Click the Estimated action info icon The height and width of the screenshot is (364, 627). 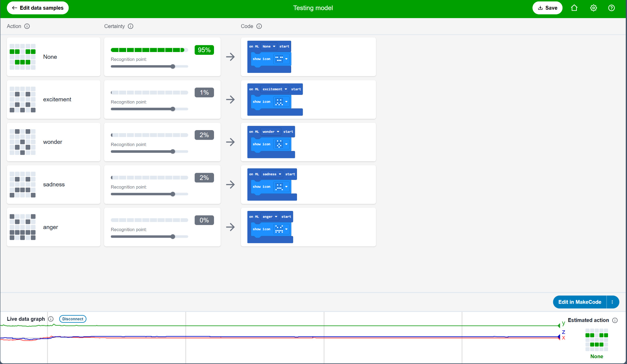click(615, 320)
